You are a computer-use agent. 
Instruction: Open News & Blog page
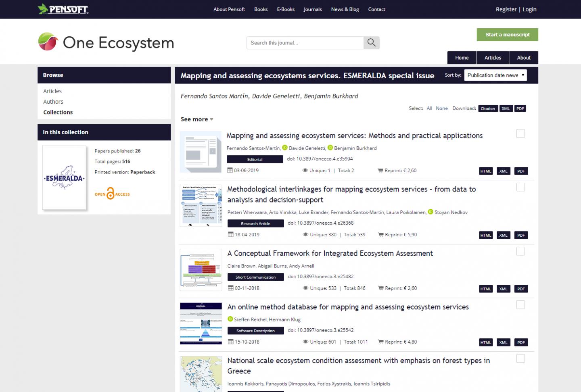345,9
